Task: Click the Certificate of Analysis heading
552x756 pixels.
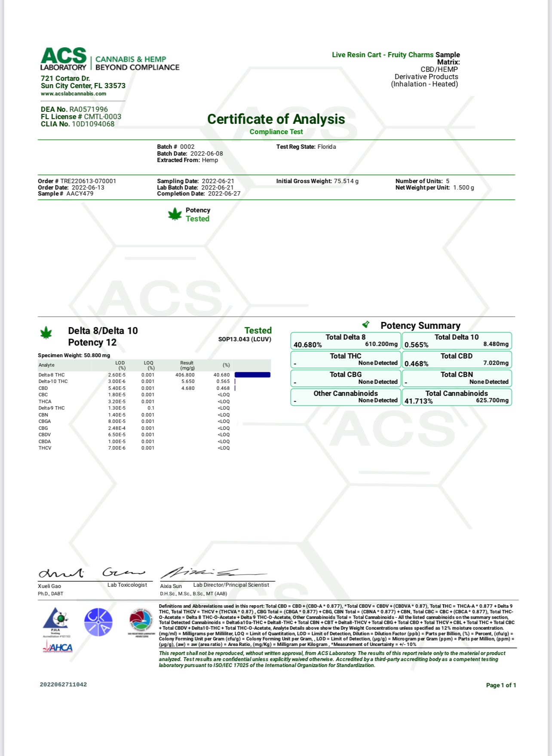Action: [x=276, y=119]
